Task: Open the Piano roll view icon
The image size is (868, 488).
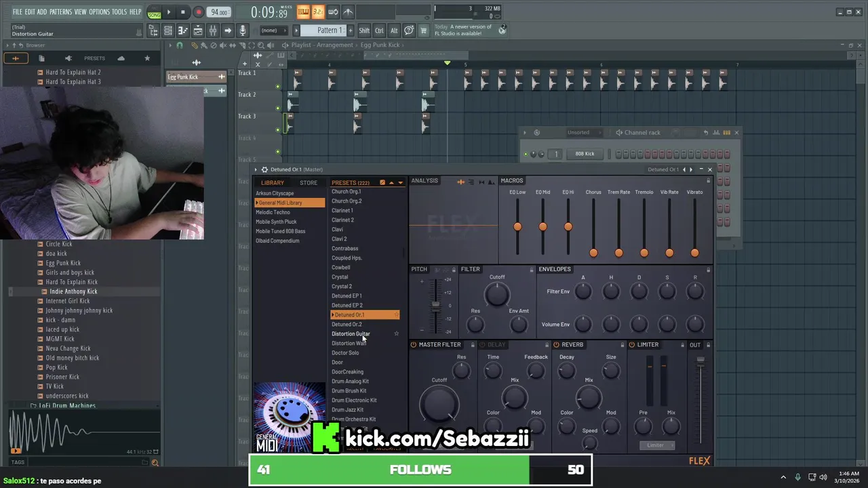Action: click(x=182, y=30)
